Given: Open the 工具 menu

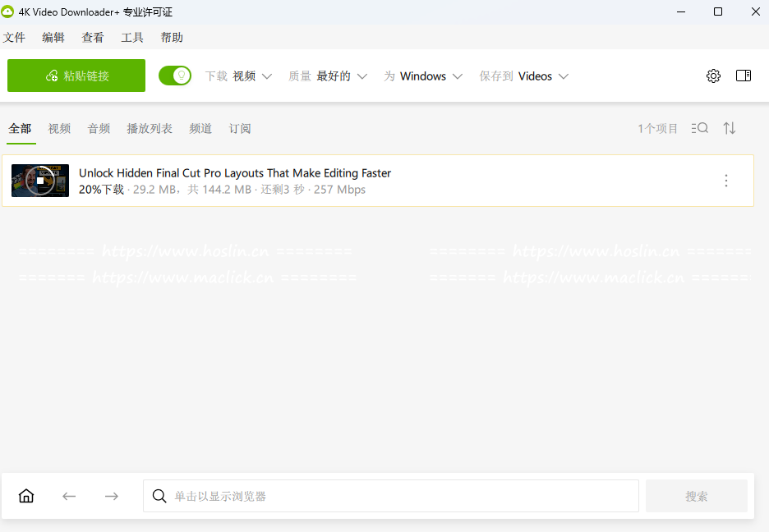Looking at the screenshot, I should coord(132,37).
